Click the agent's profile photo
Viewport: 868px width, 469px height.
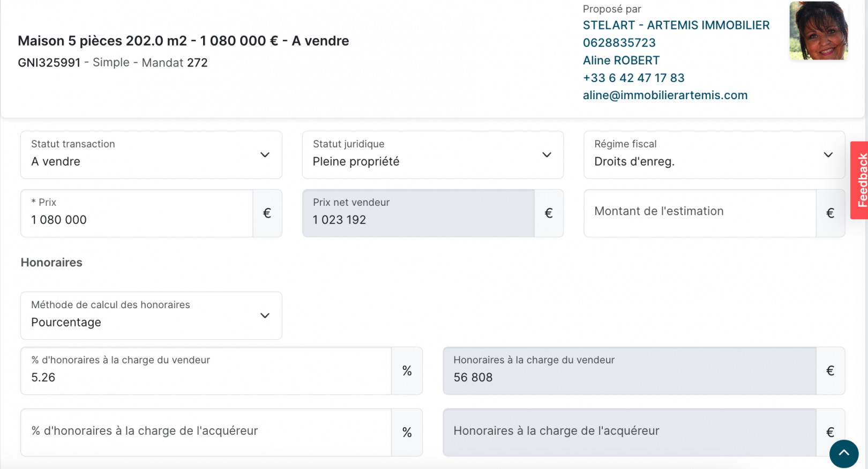(x=818, y=31)
